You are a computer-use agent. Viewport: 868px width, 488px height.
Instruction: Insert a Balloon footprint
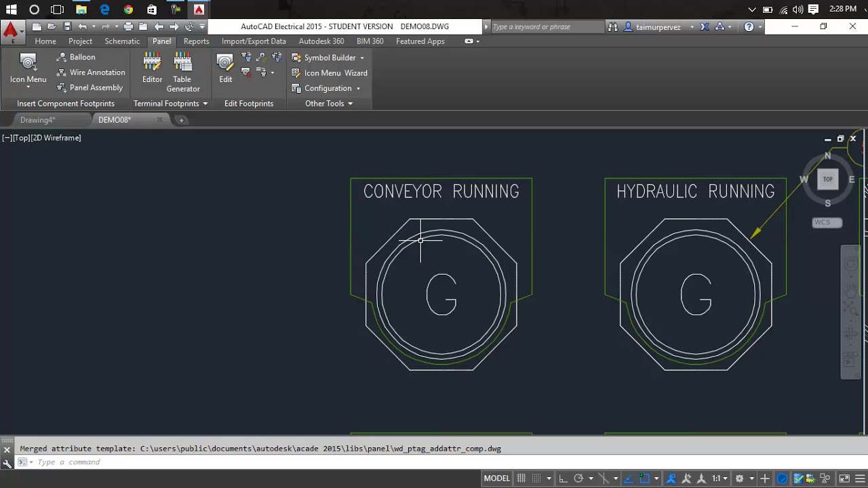click(x=76, y=57)
